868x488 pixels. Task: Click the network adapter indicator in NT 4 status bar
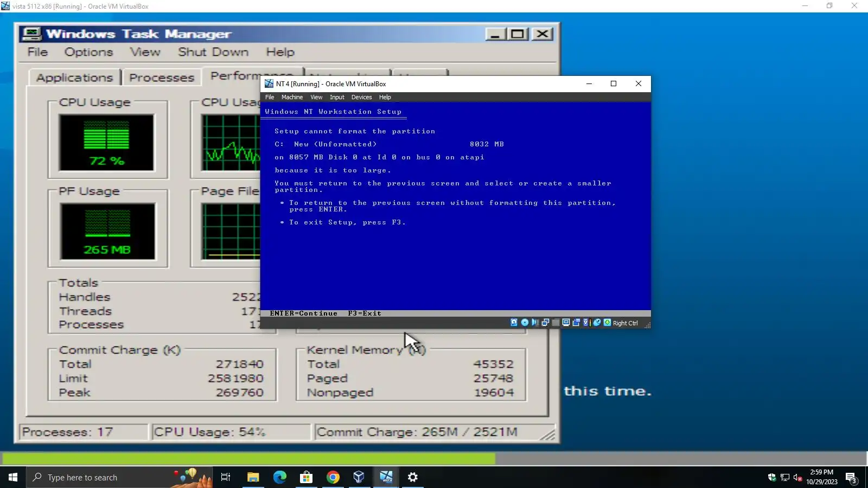(545, 323)
